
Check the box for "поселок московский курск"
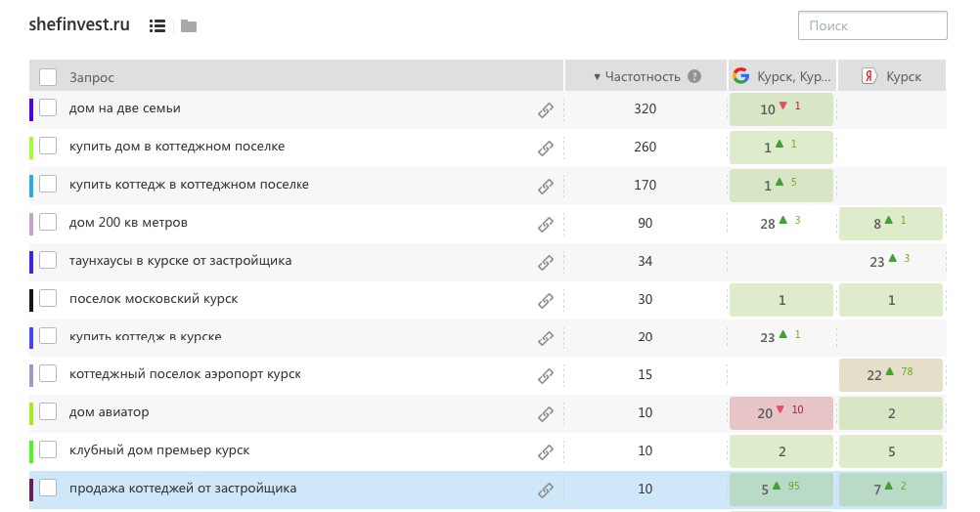[48, 299]
